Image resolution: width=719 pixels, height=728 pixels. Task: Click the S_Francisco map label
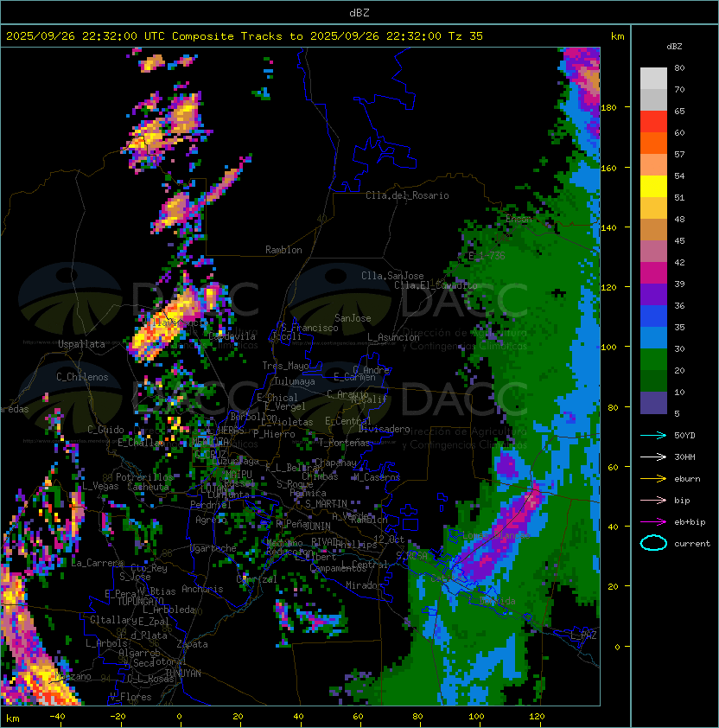(309, 328)
